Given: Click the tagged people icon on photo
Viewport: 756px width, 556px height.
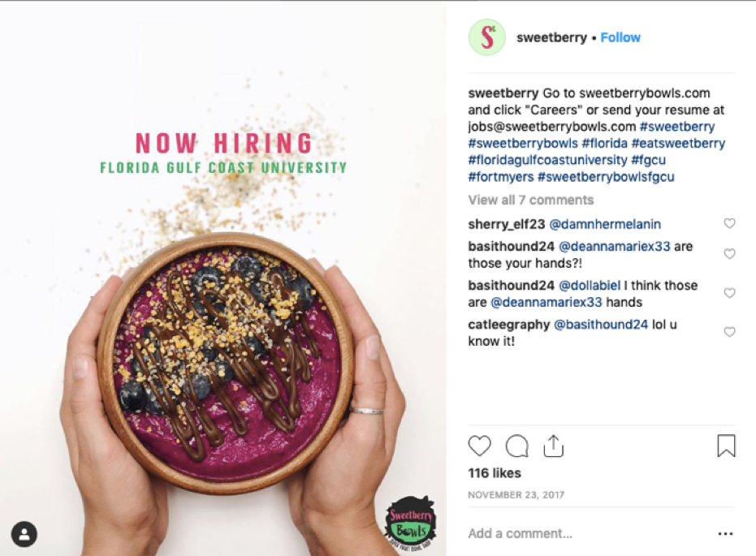Looking at the screenshot, I should 24,534.
